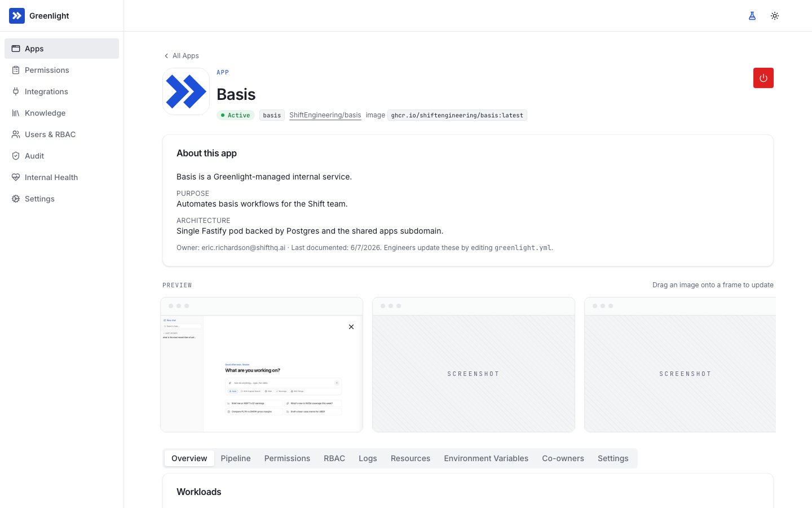The height and width of the screenshot is (508, 812).
Task: Click the Active status badge
Action: 236,115
